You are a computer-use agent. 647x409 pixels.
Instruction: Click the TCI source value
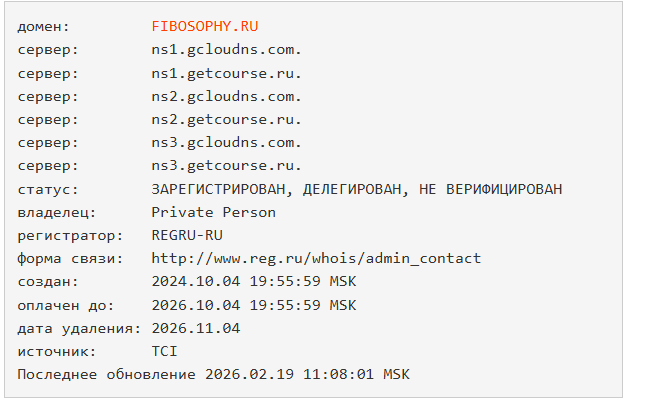(164, 351)
